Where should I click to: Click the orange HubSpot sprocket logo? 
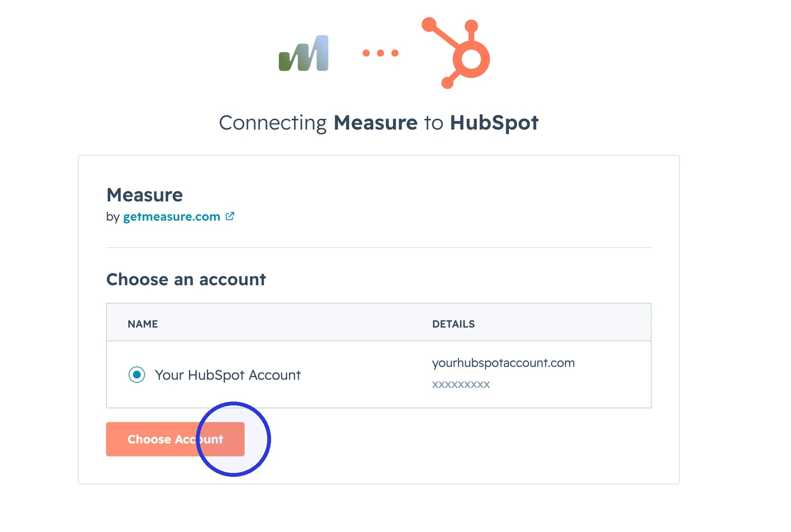point(456,53)
